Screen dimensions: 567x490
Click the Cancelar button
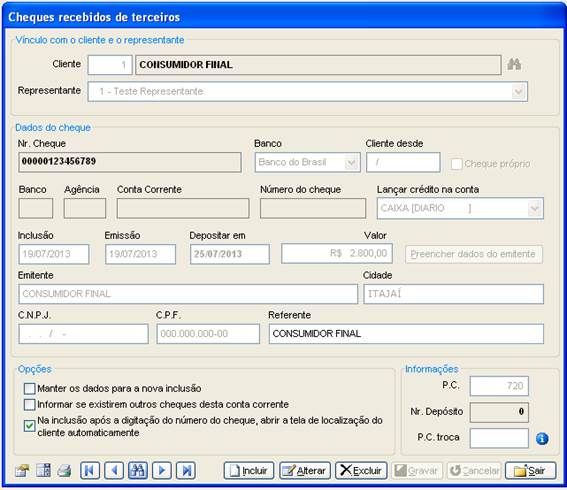click(x=474, y=470)
